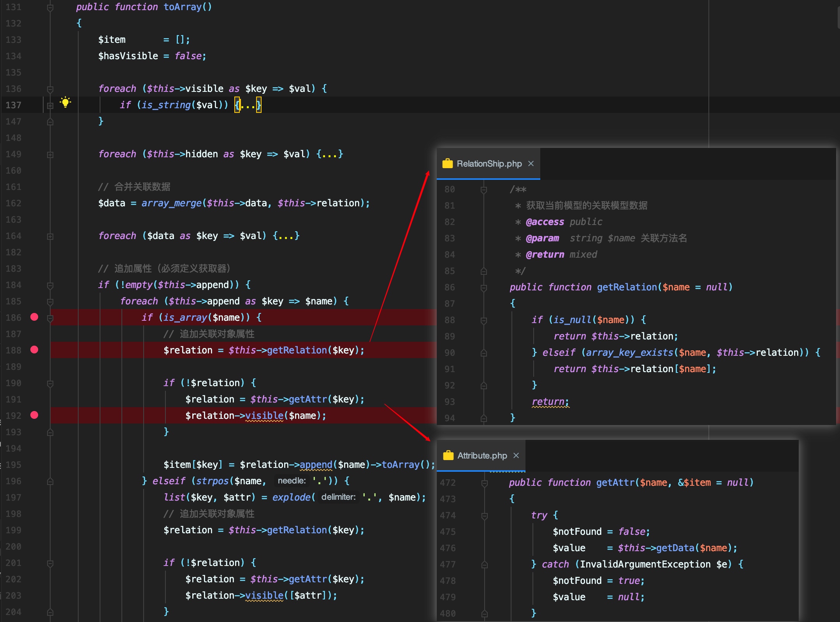Click array_merge on line 162
The width and height of the screenshot is (840, 622).
click(x=172, y=203)
